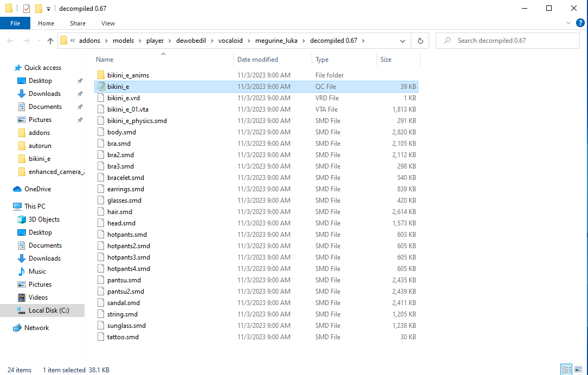Go forward with the Forward arrow
This screenshot has height=375, width=588.
(x=26, y=41)
